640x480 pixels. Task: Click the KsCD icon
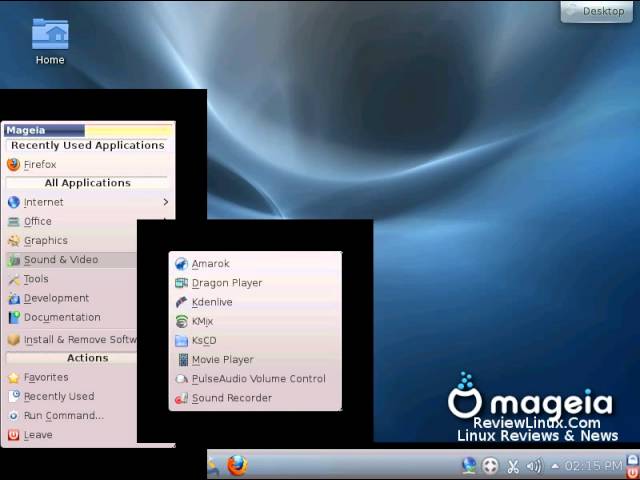[x=181, y=341]
